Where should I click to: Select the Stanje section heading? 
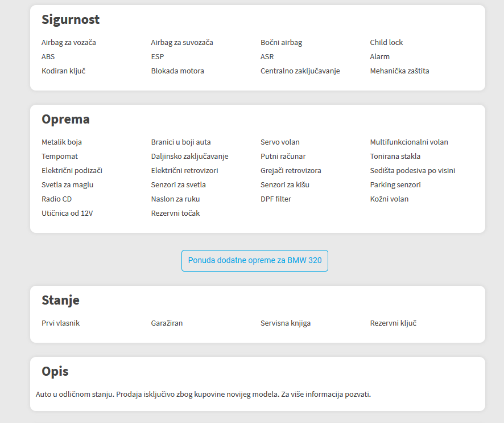tap(60, 300)
